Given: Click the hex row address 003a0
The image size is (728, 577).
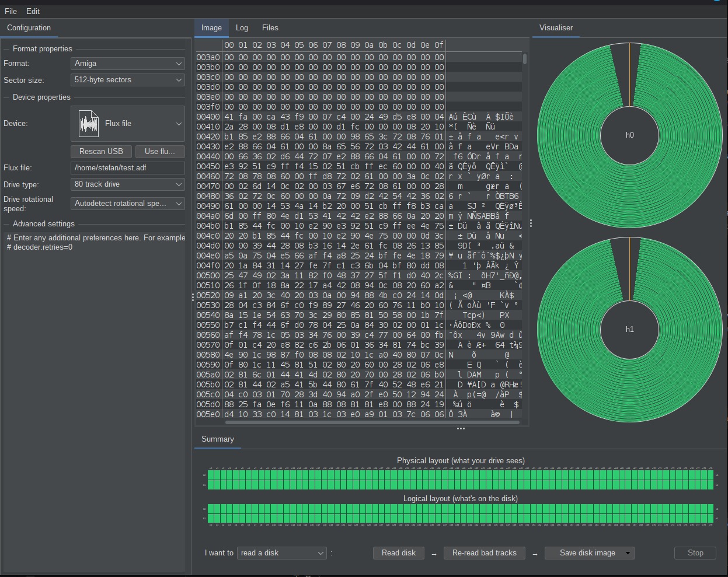Looking at the screenshot, I should tap(208, 57).
